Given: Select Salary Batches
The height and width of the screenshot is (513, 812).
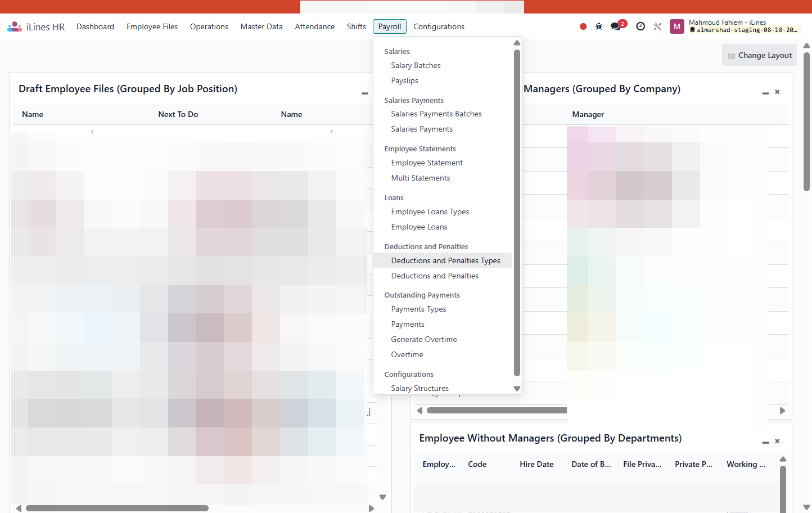Looking at the screenshot, I should click(x=416, y=65).
